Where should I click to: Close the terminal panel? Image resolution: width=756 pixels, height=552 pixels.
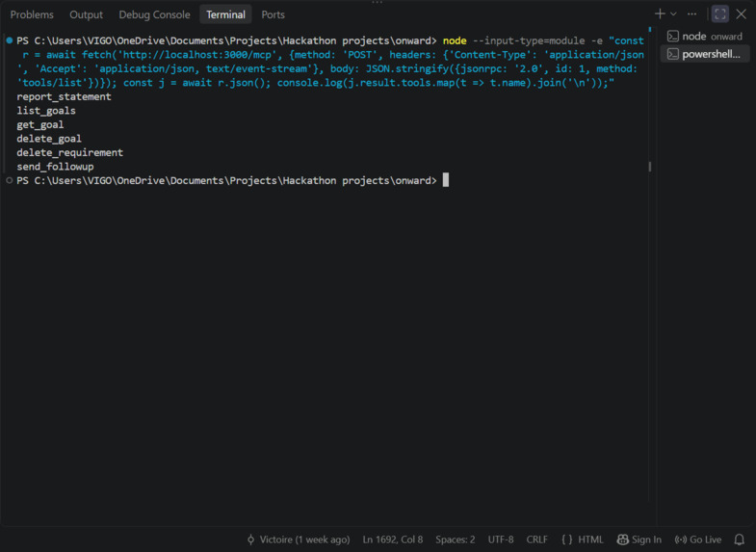741,14
